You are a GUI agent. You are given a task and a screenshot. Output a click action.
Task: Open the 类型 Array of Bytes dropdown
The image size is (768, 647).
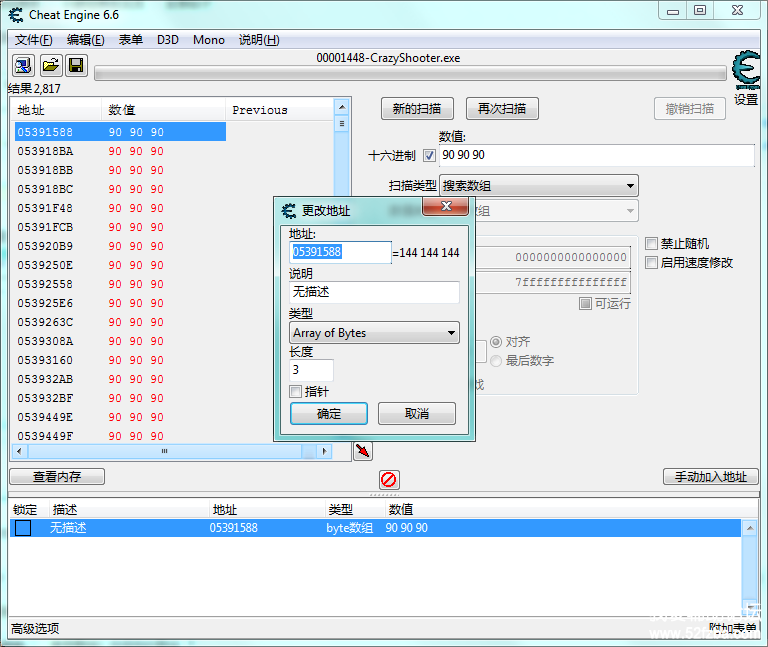point(374,333)
